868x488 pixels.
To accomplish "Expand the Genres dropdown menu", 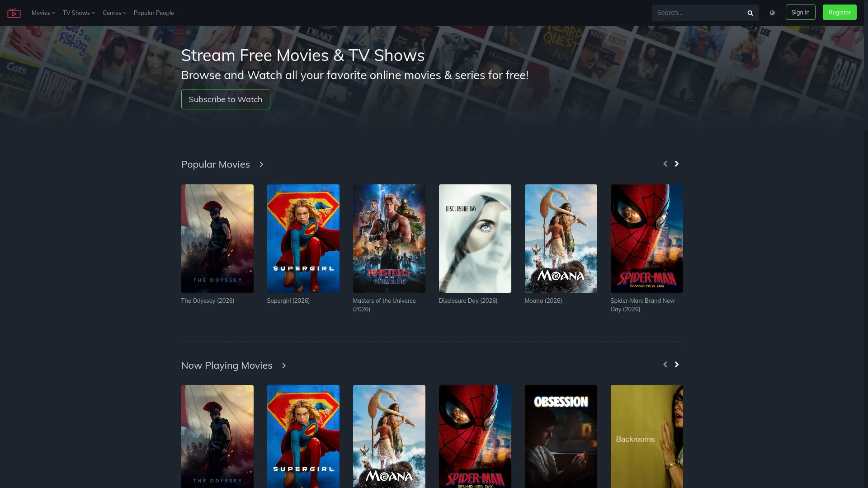I will (114, 13).
